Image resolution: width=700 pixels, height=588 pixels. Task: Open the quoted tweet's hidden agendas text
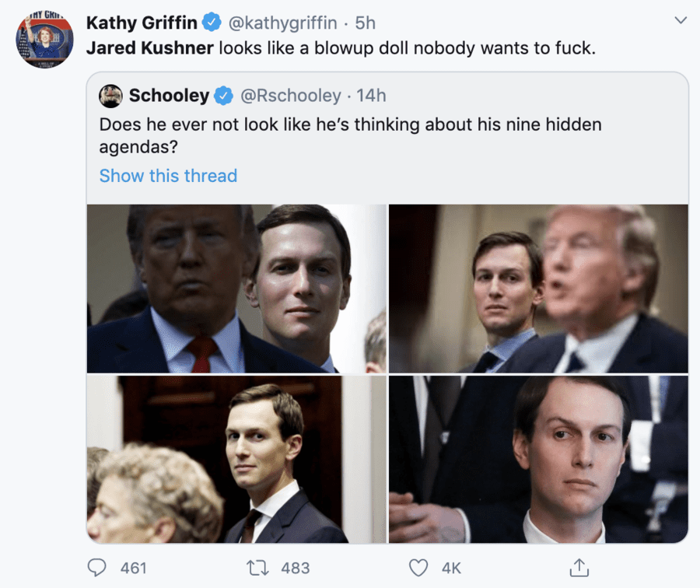click(x=350, y=135)
